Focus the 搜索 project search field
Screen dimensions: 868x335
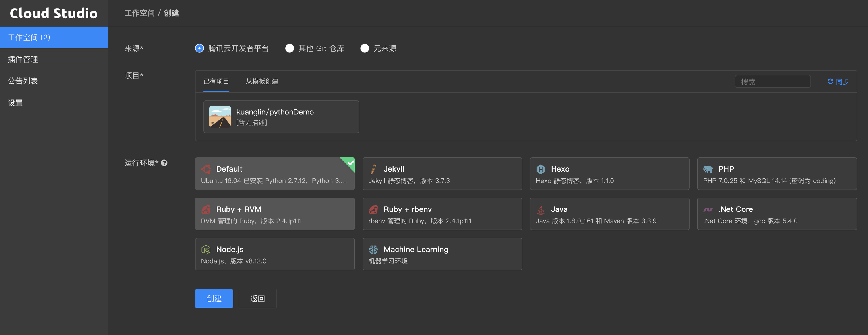tap(772, 82)
